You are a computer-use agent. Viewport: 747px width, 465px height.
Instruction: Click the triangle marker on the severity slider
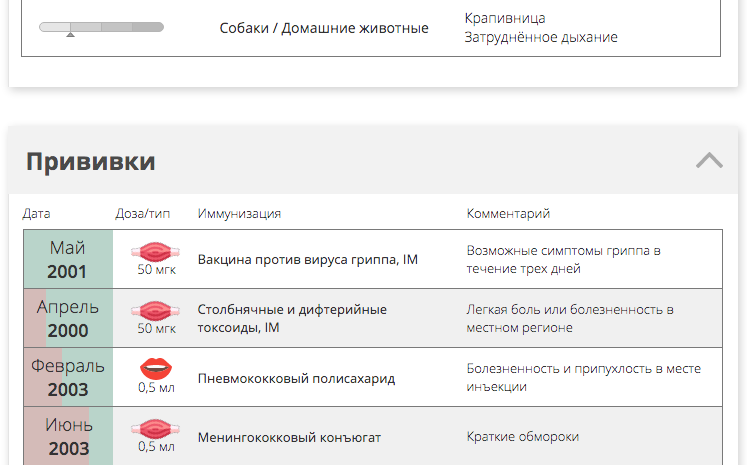(71, 34)
